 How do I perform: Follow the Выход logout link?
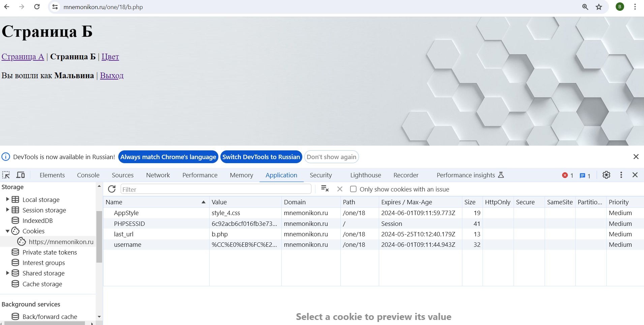[x=112, y=76]
